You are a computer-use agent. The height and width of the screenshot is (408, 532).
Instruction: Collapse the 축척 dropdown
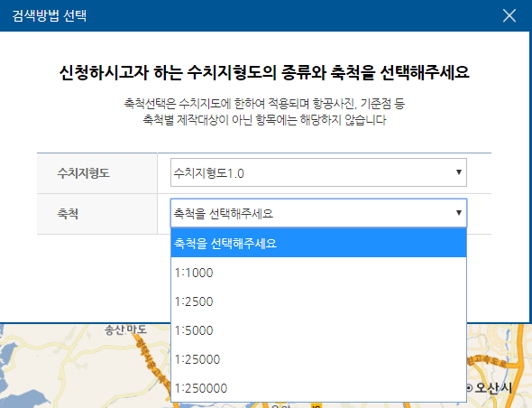click(x=318, y=213)
